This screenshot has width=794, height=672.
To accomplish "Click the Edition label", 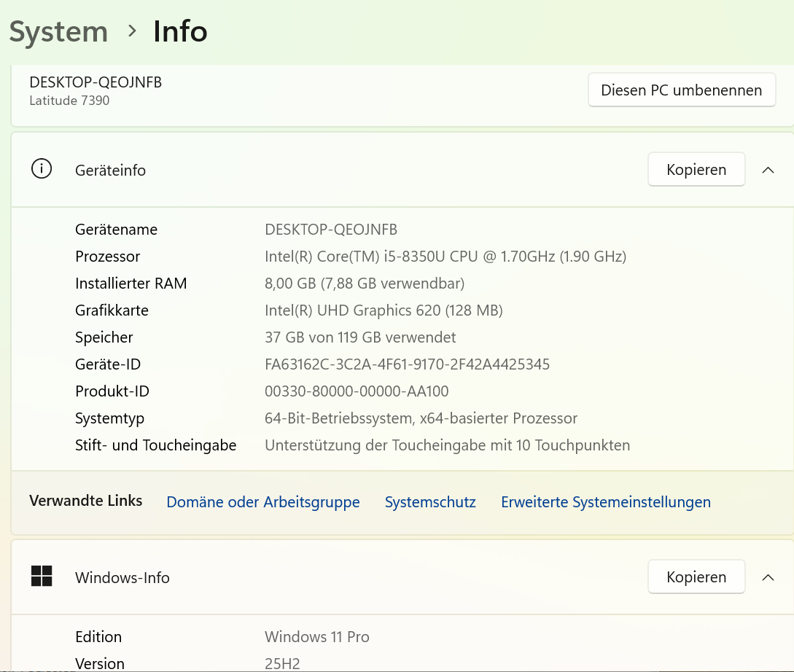I will pos(98,636).
